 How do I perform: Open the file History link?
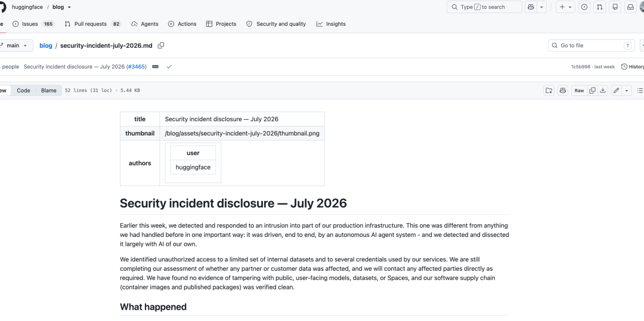coord(633,67)
